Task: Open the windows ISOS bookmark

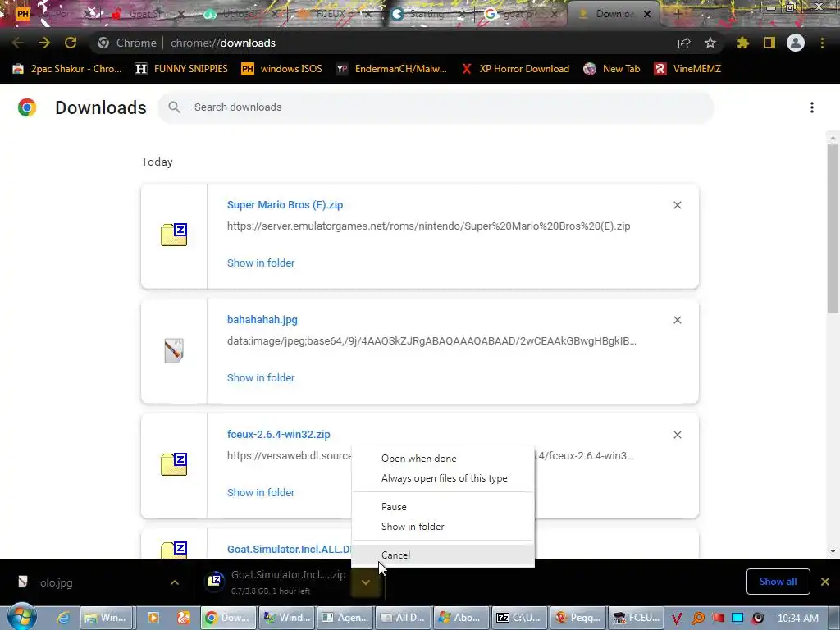Action: (282, 69)
